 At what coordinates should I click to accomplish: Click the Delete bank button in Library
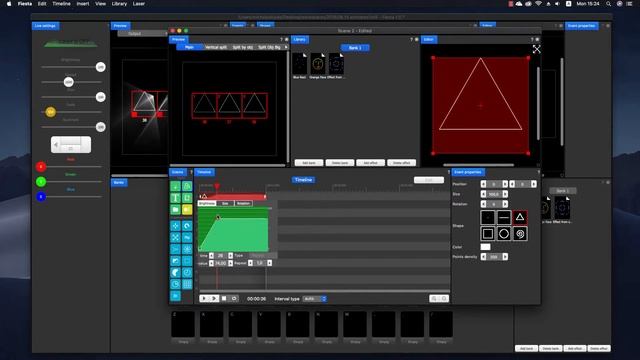point(340,163)
